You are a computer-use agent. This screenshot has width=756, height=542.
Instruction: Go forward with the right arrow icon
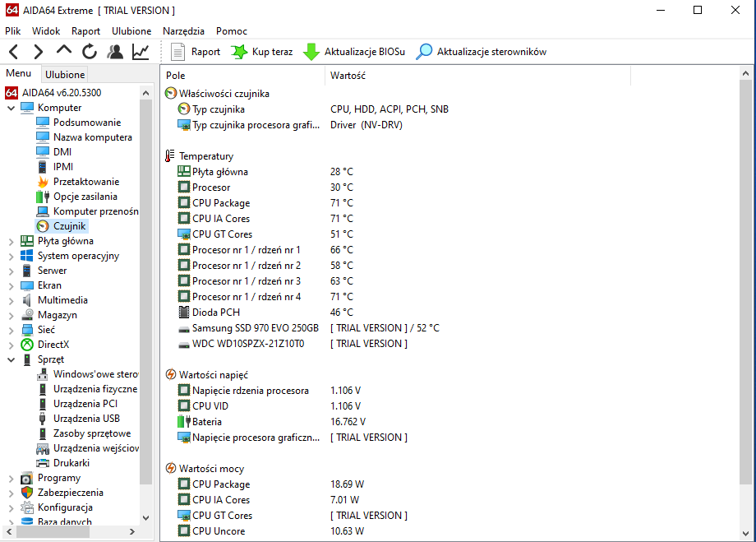tap(38, 52)
